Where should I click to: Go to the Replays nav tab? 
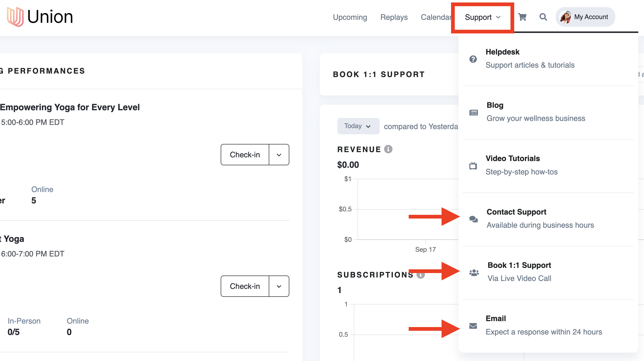pos(394,17)
